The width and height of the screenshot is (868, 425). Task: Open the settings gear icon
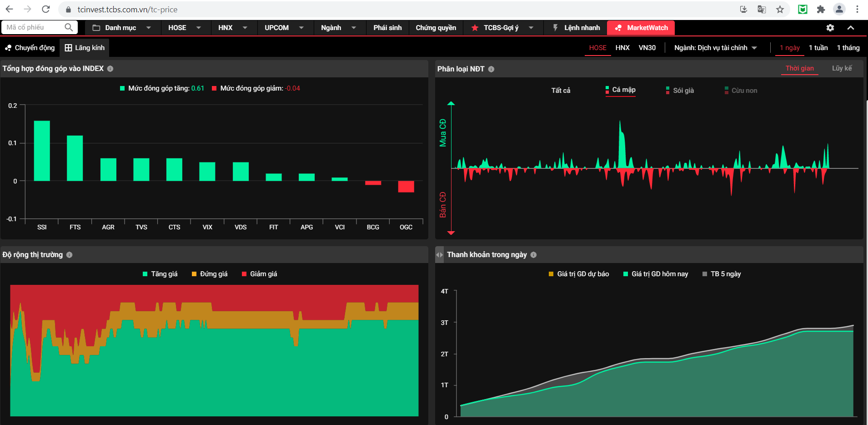coord(830,28)
